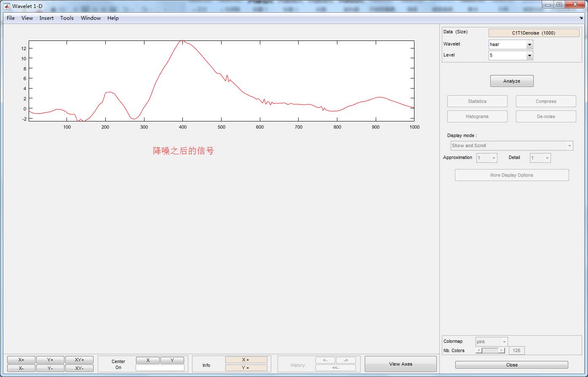Minimize the Wavelet 1-D window
The height and width of the screenshot is (377, 588).
548,4
